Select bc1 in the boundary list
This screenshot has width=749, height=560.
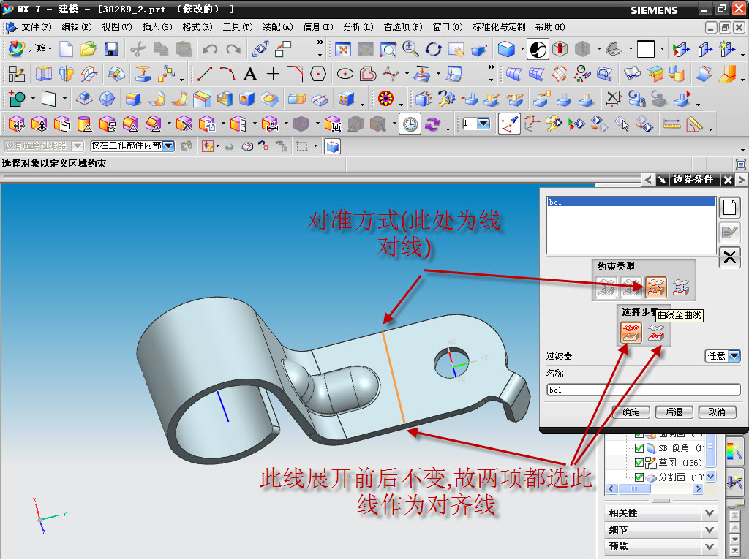point(631,202)
